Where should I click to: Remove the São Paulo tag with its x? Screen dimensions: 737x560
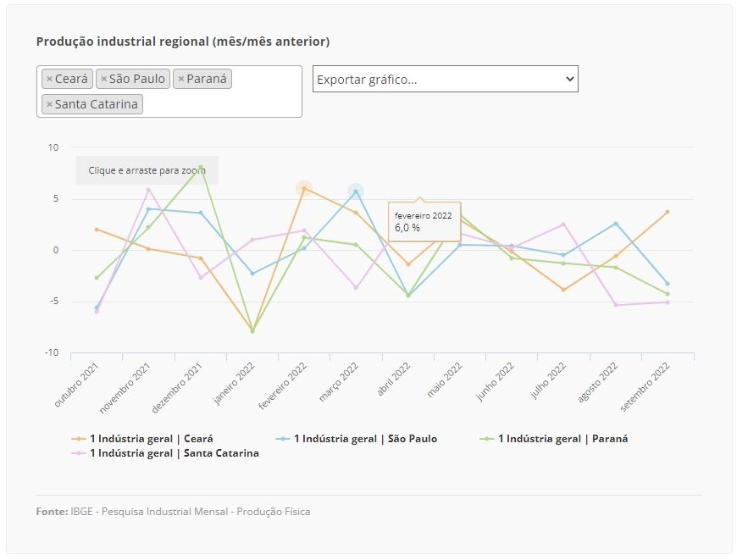pyautogui.click(x=104, y=79)
